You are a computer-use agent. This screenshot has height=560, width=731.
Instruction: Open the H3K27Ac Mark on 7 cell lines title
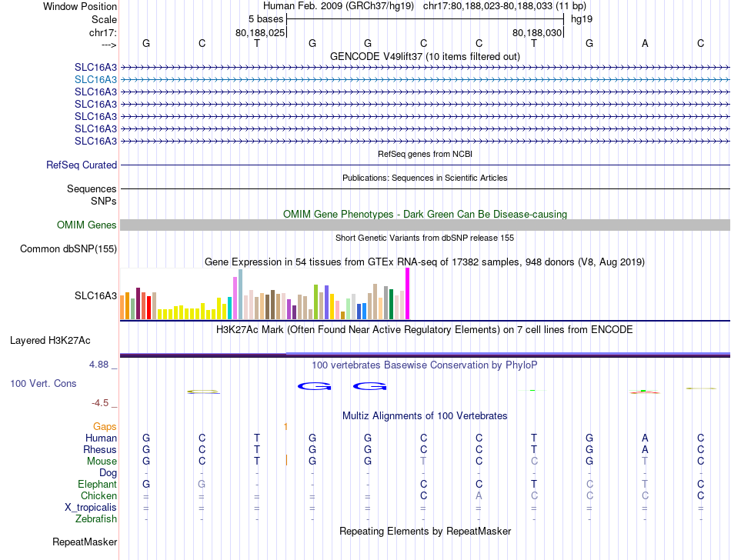tap(425, 330)
